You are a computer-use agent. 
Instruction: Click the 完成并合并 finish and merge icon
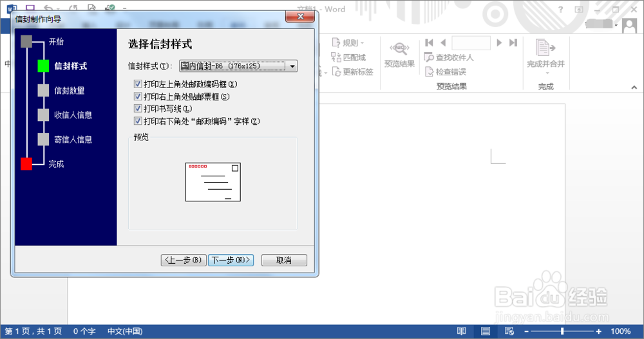coord(545,48)
